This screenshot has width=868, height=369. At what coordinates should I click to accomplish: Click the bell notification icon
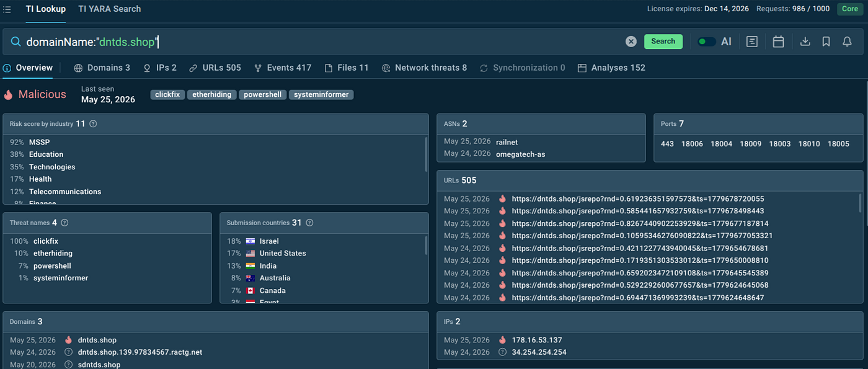847,42
